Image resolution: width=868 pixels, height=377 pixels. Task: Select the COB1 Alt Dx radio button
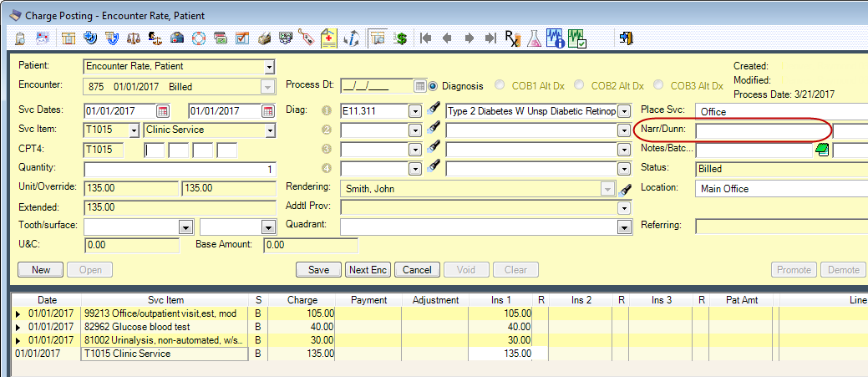(500, 85)
